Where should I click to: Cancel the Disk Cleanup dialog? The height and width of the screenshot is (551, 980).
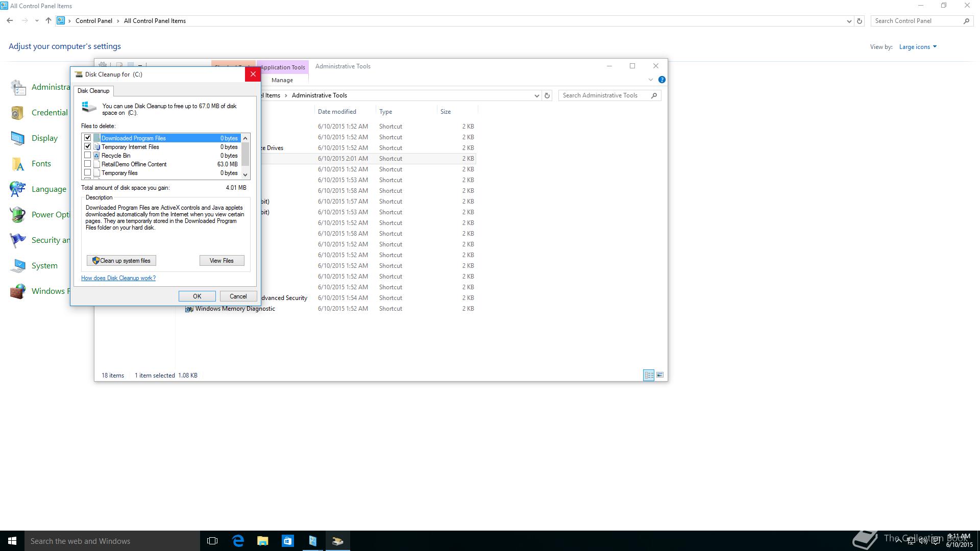pos(238,296)
